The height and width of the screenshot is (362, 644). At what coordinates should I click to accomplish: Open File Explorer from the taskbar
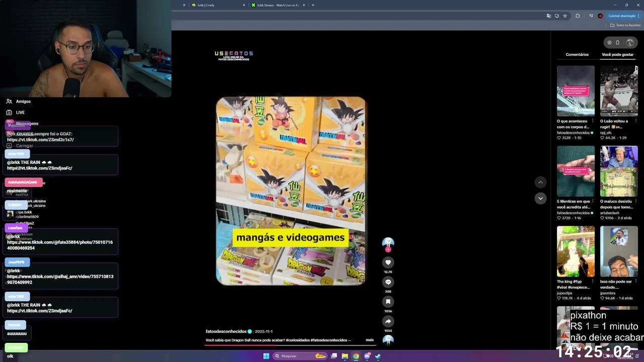pos(345,356)
